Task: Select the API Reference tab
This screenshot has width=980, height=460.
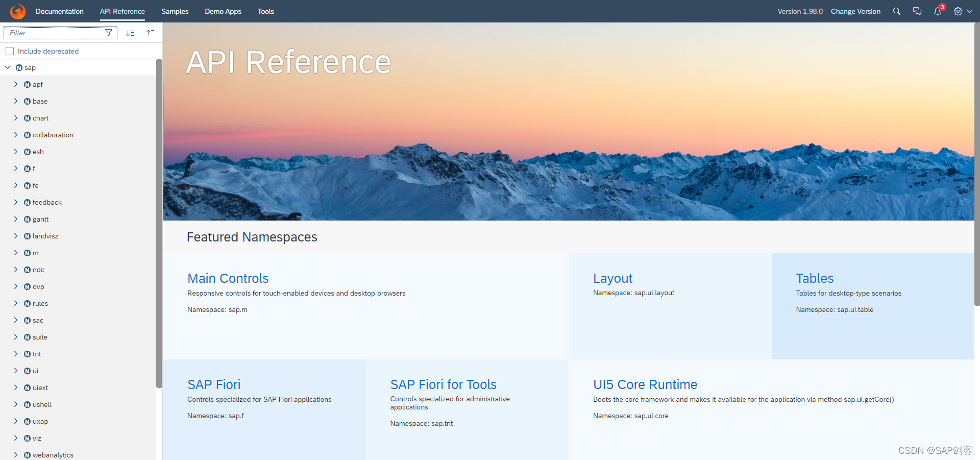Action: point(122,11)
